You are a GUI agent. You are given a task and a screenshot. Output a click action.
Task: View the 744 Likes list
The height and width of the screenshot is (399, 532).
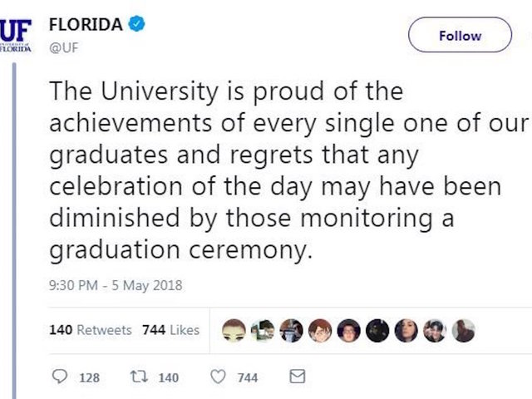click(170, 330)
